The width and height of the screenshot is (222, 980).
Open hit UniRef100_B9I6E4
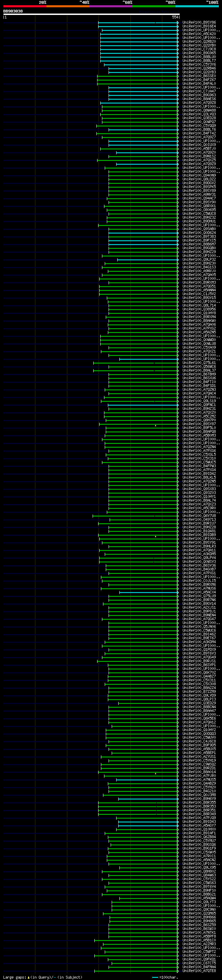tap(199, 26)
